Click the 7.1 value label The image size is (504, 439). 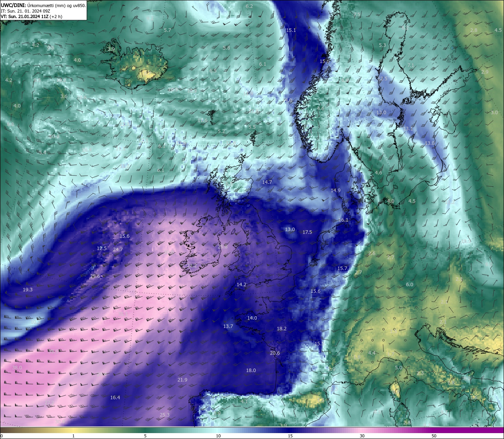click(x=411, y=65)
